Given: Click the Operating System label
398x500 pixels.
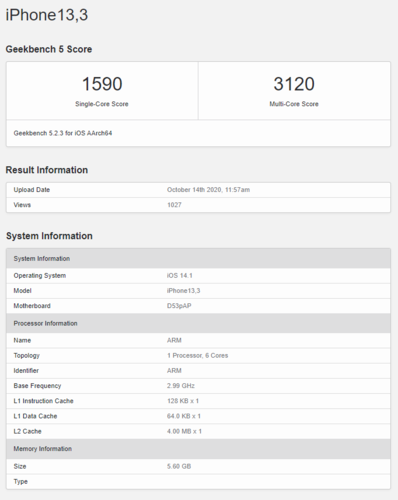Looking at the screenshot, I should [x=40, y=276].
